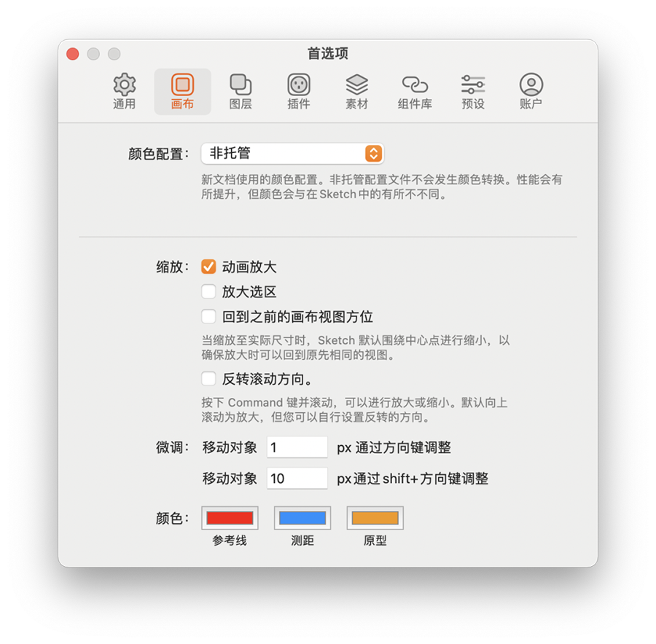Click the arrow-key nudge field showing 1
This screenshot has height=644, width=656.
(x=297, y=447)
